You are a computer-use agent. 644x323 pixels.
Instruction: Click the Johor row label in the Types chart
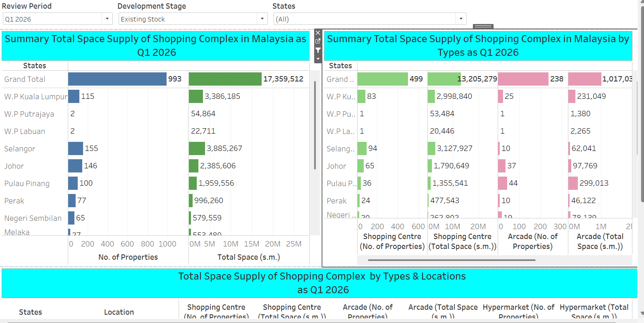(x=336, y=166)
